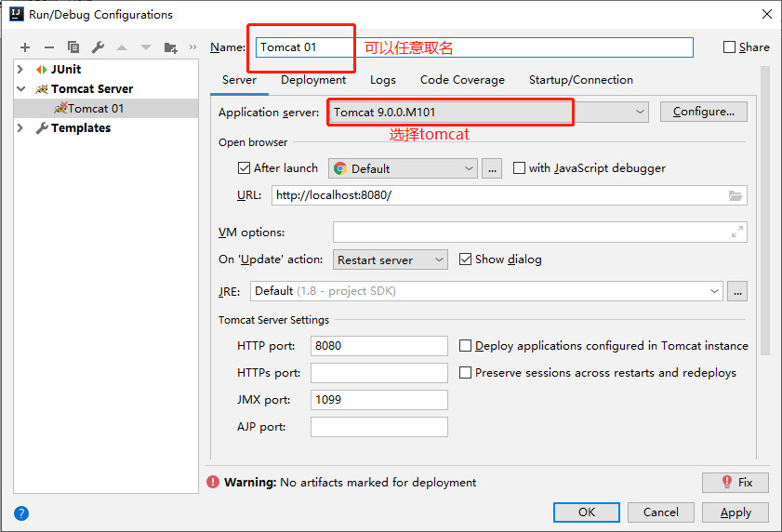Click the VM options field

pyautogui.click(x=540, y=233)
